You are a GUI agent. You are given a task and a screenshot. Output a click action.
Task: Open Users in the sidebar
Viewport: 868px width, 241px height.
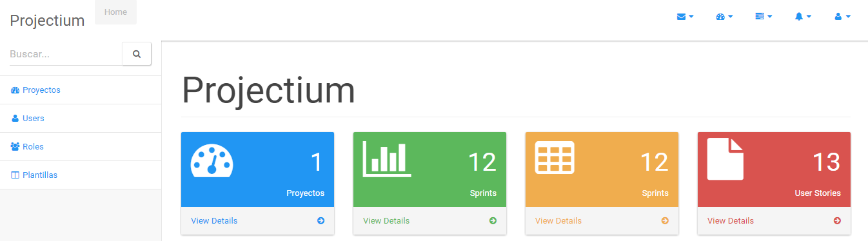[81, 119]
